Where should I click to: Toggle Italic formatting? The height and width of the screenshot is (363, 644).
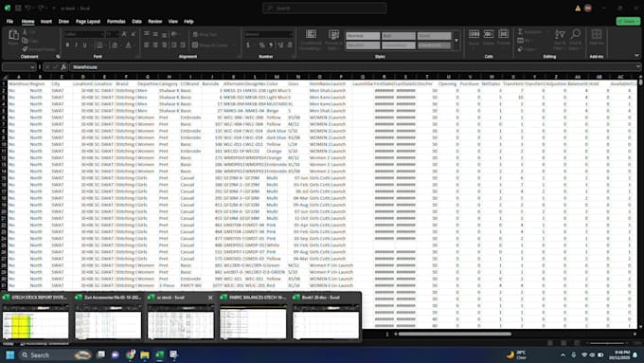(x=76, y=45)
